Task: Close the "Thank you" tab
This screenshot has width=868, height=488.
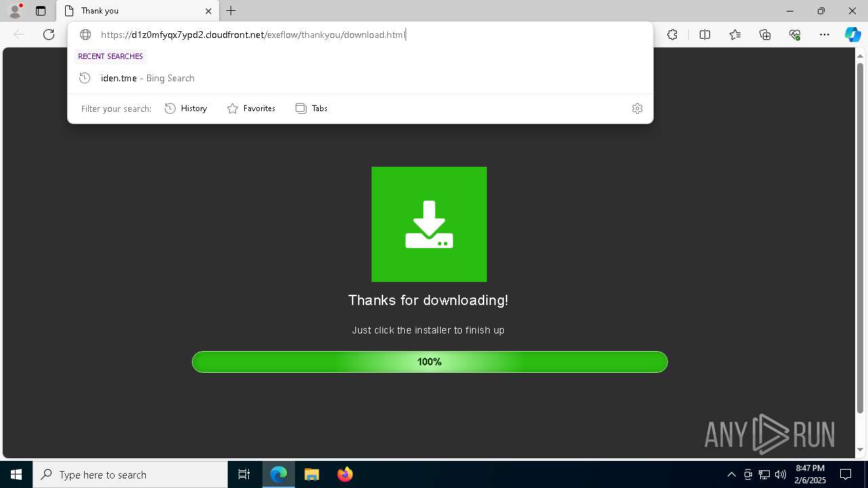Action: (208, 11)
